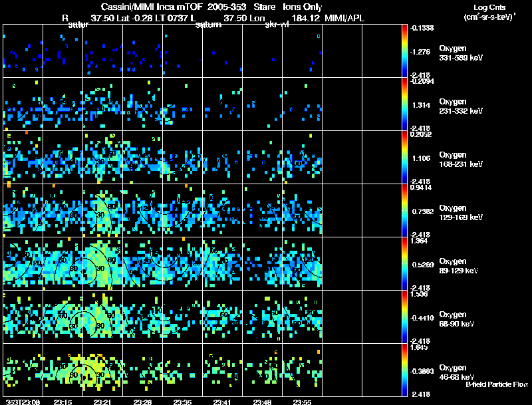Click the Oxygen 331-589 keV color bar
This screenshot has height=405, width=532.
tap(404, 51)
